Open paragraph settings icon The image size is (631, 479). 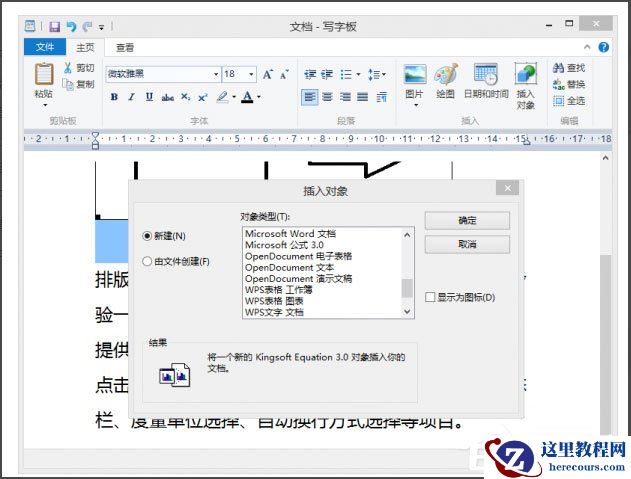click(381, 97)
